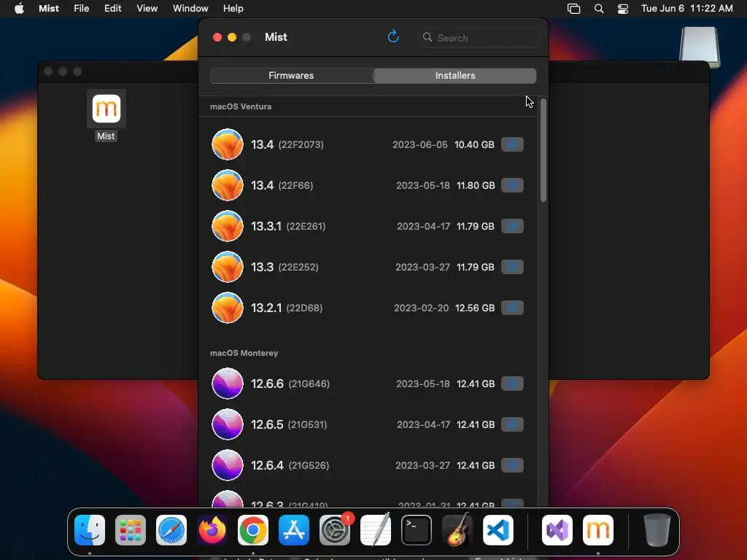This screenshot has height=560, width=747.
Task: Open App Store from the Dock
Action: pos(294,530)
